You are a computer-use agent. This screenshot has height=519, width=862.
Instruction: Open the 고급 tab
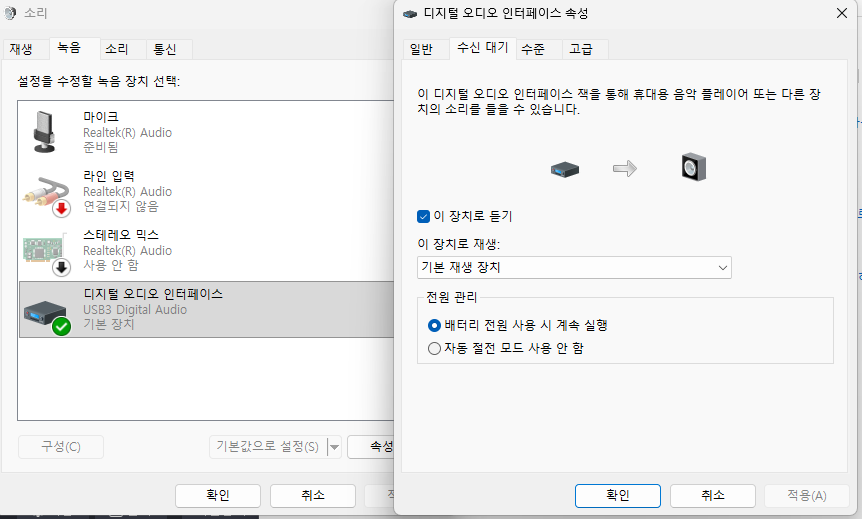click(x=580, y=49)
